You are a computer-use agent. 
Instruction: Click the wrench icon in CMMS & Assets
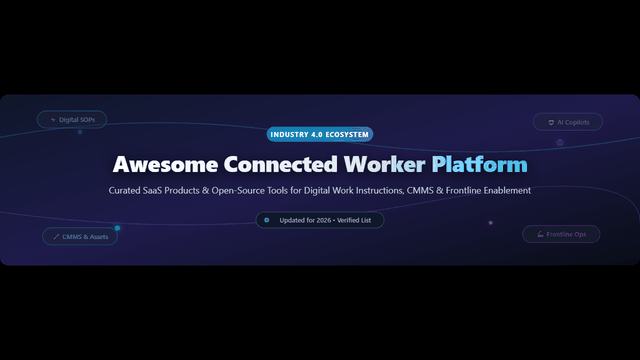pos(56,237)
